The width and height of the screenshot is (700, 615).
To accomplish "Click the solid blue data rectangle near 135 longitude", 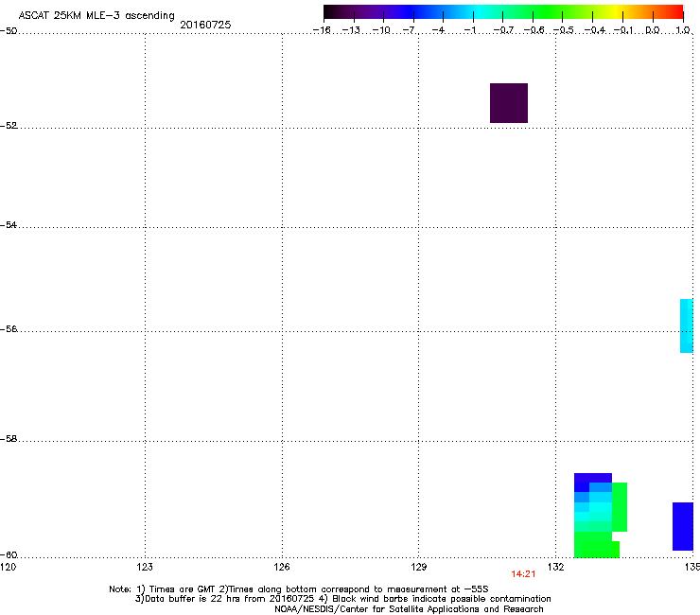I will coord(683,526).
